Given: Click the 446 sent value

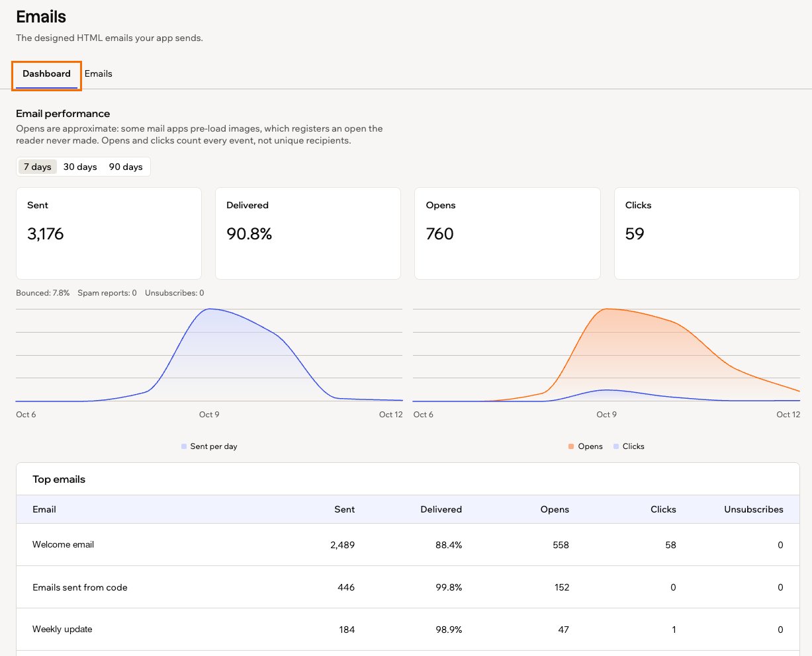Looking at the screenshot, I should tap(346, 587).
